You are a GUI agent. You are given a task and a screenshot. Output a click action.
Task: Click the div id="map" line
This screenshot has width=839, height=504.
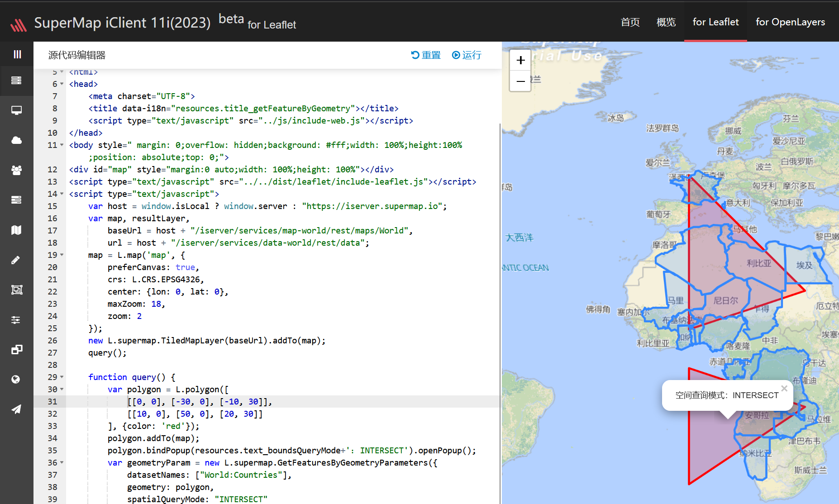tap(232, 170)
